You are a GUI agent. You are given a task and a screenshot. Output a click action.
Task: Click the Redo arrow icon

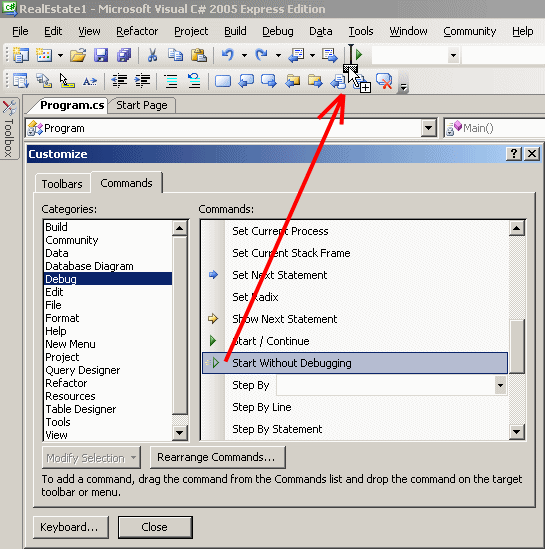(262, 55)
